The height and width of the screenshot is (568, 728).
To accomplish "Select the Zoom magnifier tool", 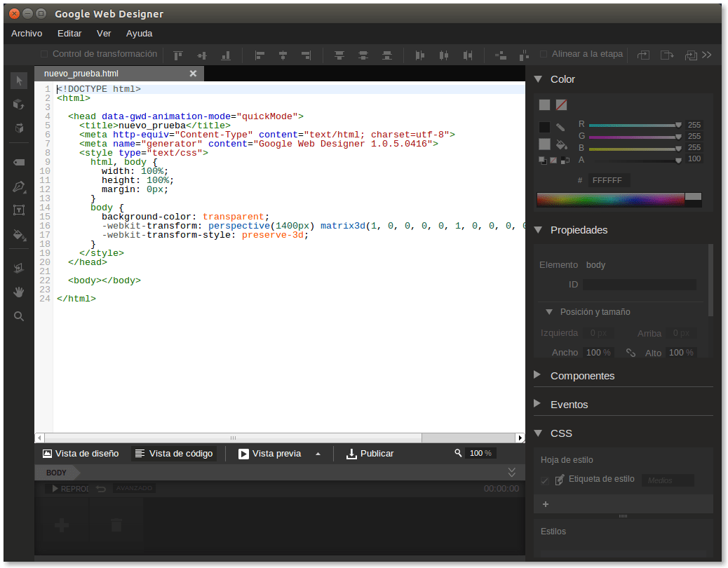I will (x=19, y=316).
